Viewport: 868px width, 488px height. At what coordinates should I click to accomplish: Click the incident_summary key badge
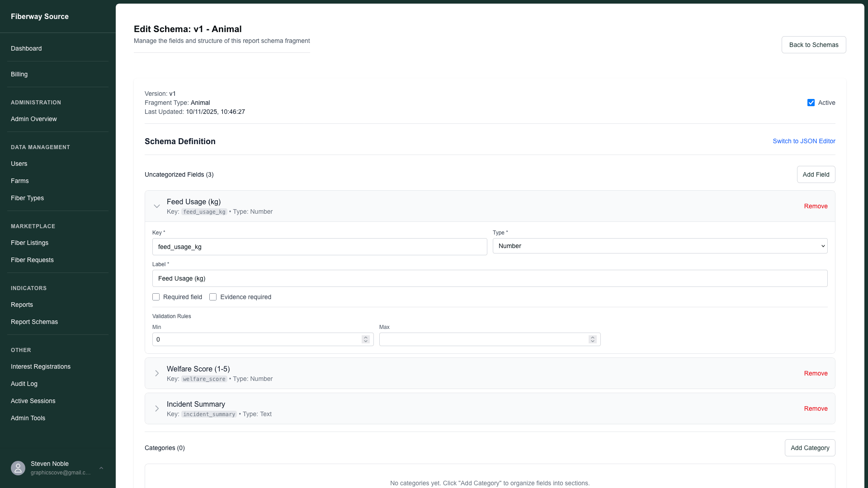pyautogui.click(x=209, y=414)
